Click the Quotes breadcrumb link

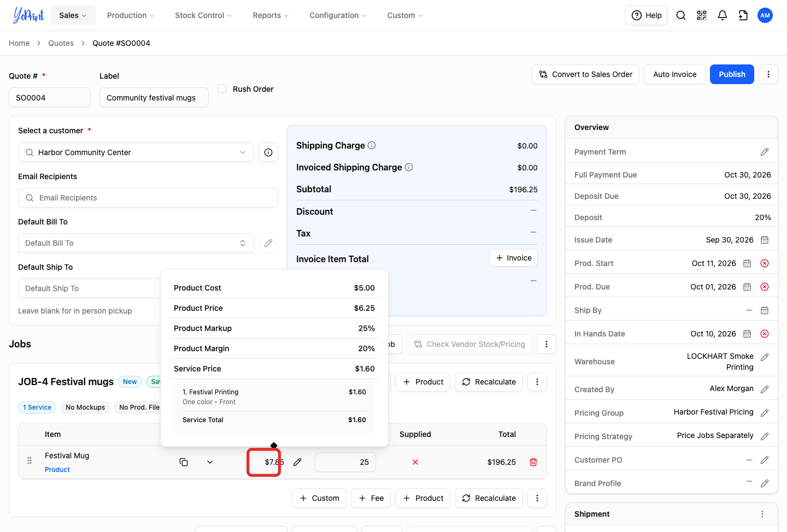pos(61,43)
